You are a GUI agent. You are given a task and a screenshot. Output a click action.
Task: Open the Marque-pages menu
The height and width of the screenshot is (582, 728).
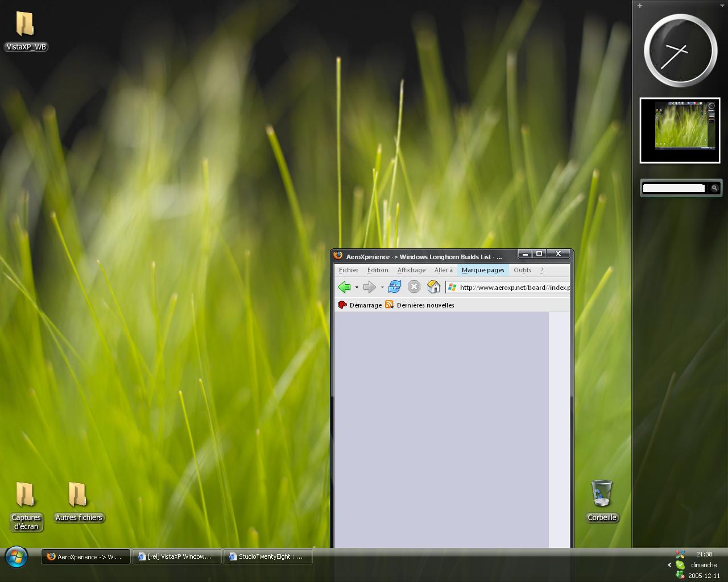483,270
